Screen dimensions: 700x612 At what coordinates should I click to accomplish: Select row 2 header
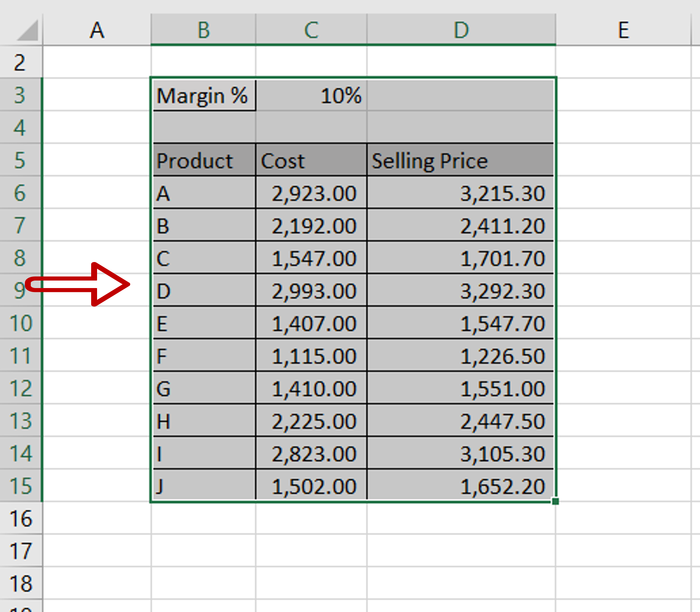pyautogui.click(x=21, y=62)
